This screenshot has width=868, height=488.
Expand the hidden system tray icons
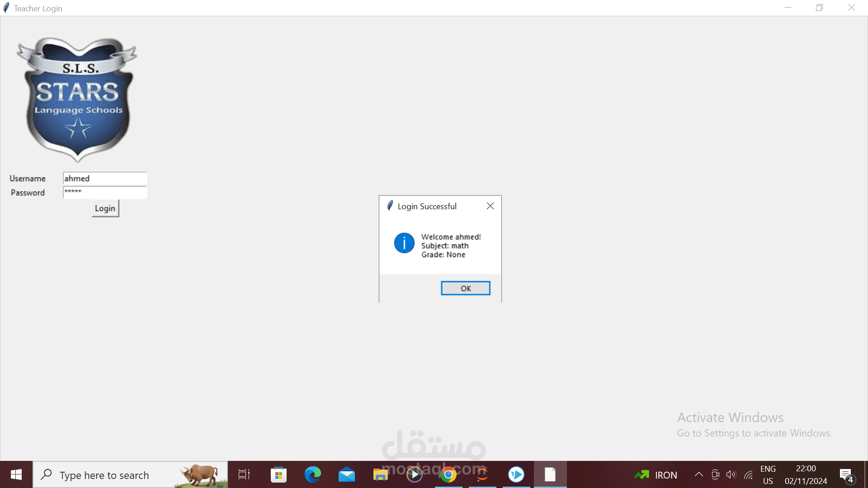coord(698,474)
